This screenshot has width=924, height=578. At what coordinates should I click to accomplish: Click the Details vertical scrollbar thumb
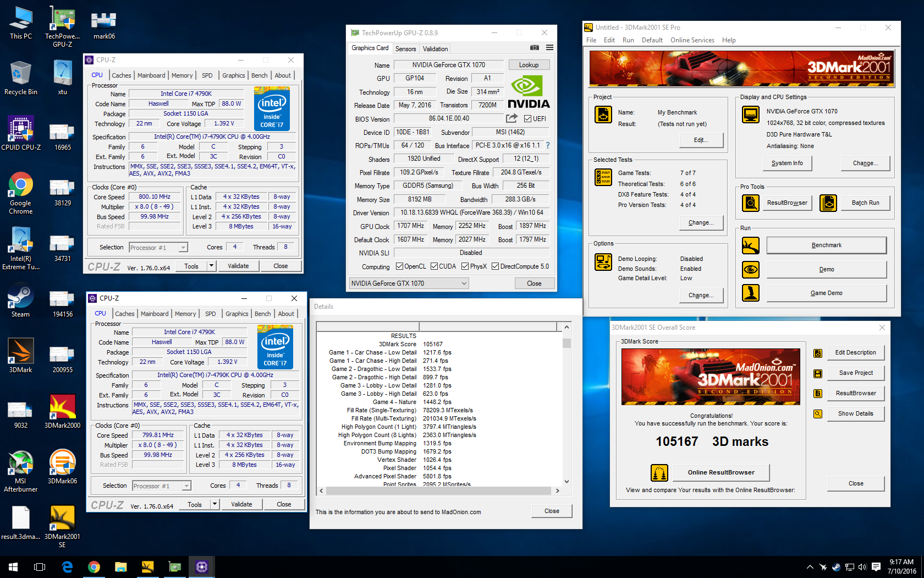tap(566, 343)
